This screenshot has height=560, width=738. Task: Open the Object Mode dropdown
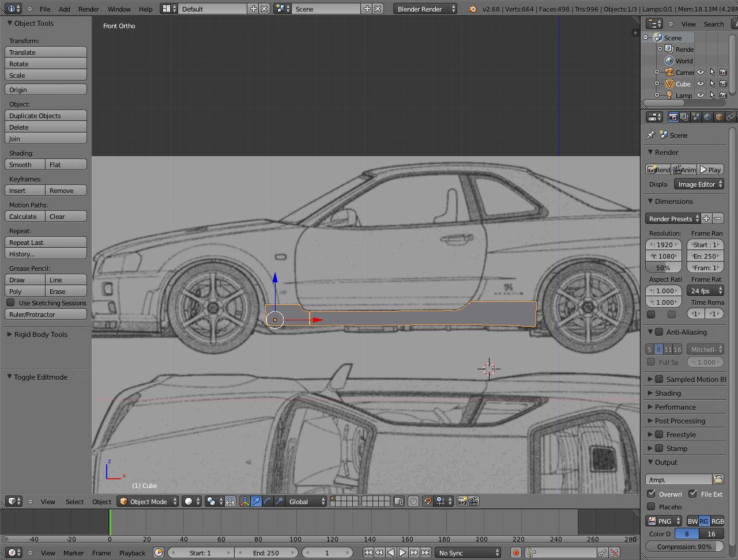pos(148,502)
